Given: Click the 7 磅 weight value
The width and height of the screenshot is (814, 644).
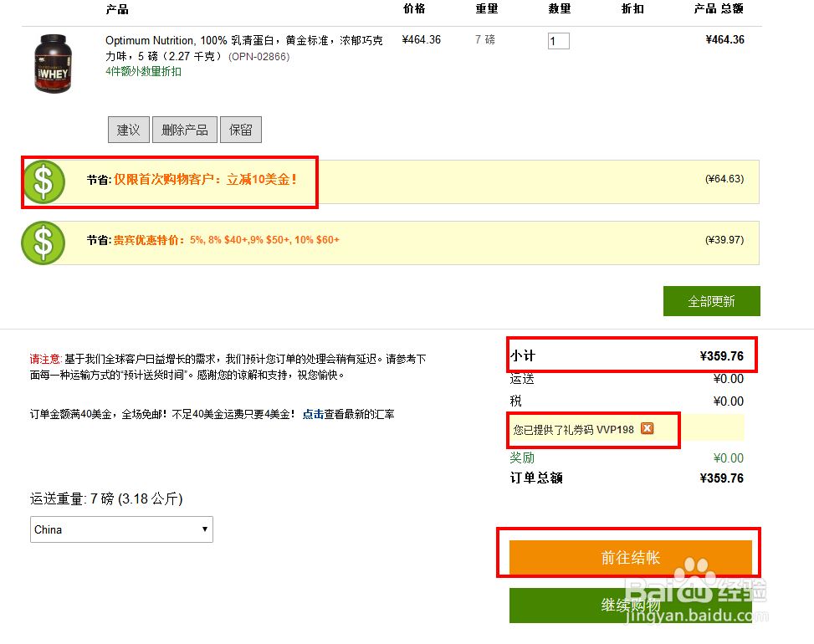Looking at the screenshot, I should (x=485, y=39).
